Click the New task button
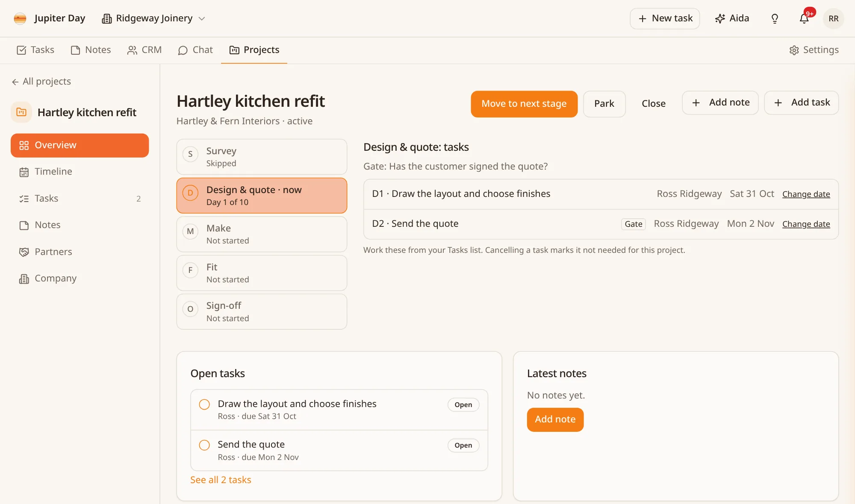 [665, 18]
